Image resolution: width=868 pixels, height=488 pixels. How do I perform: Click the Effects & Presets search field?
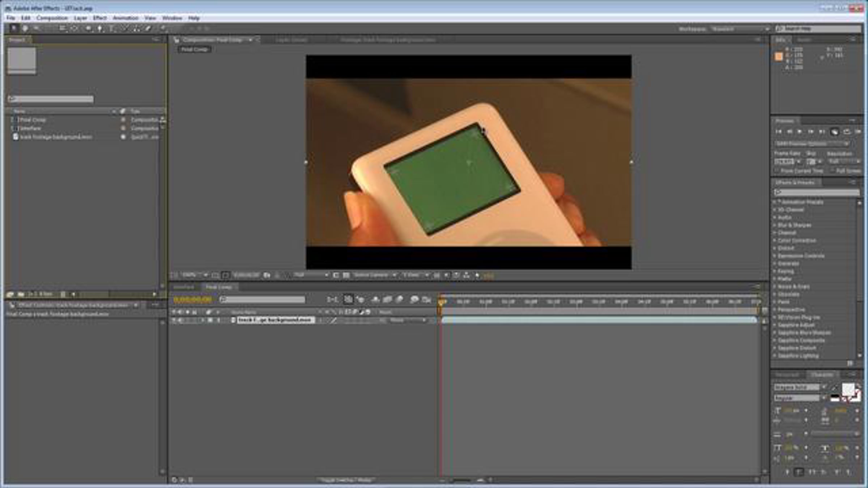(817, 192)
